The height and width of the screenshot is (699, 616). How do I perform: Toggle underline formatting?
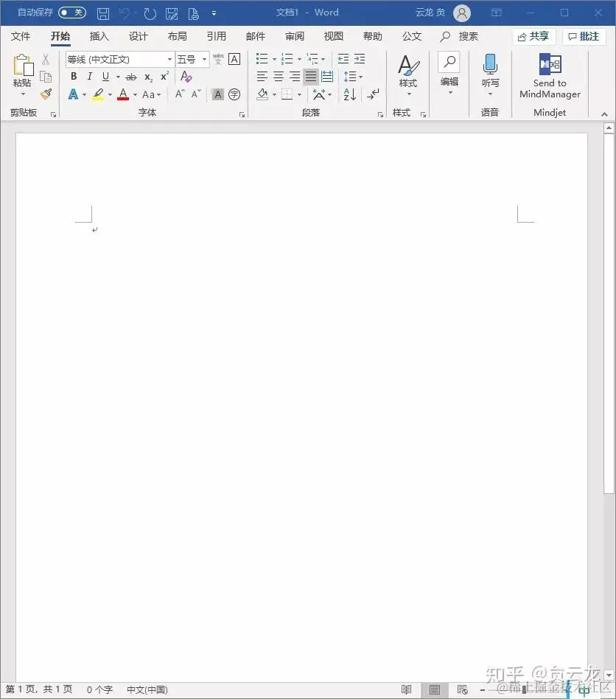pos(105,76)
